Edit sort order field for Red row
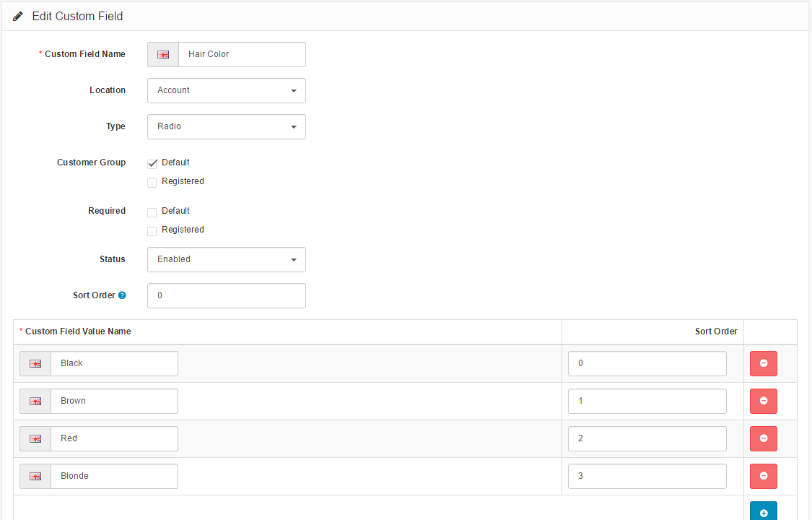812x520 pixels. (647, 438)
